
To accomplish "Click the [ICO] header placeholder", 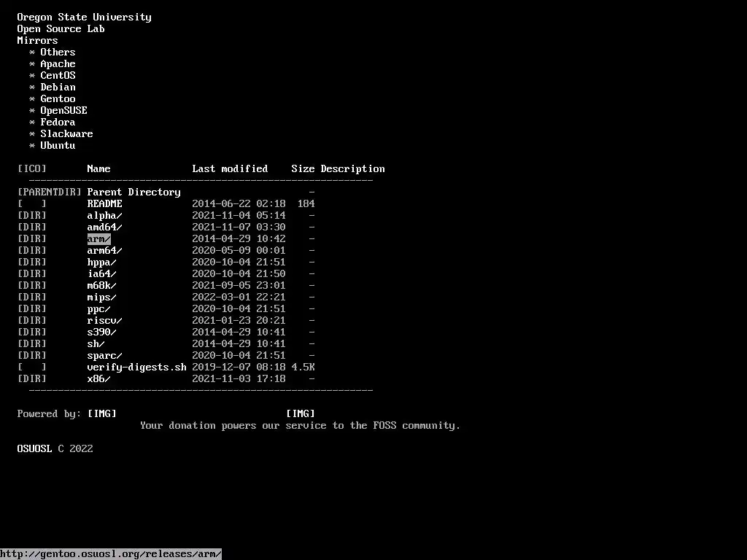I will [32, 168].
